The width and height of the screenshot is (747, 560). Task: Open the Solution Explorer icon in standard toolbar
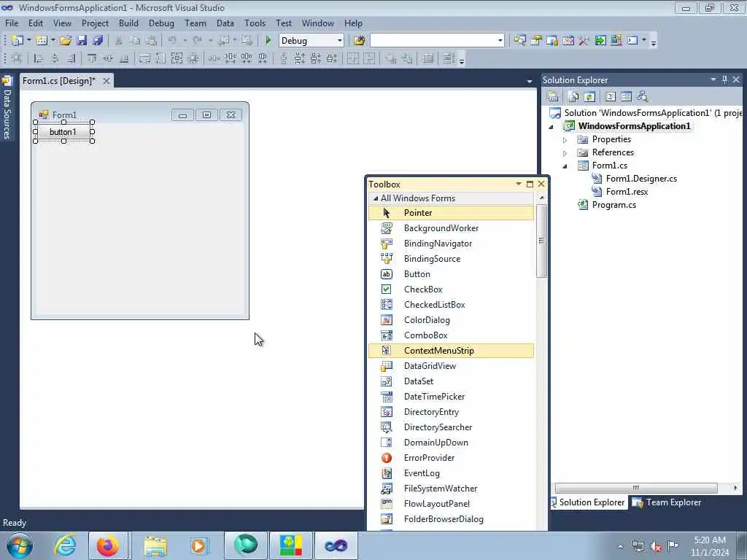click(519, 41)
